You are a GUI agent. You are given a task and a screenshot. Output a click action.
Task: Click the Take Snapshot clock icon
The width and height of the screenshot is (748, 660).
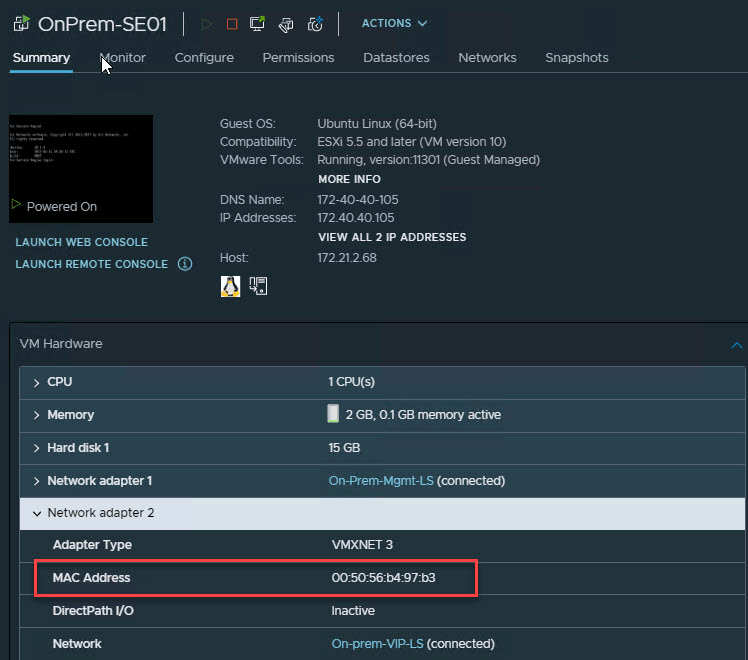(315, 24)
